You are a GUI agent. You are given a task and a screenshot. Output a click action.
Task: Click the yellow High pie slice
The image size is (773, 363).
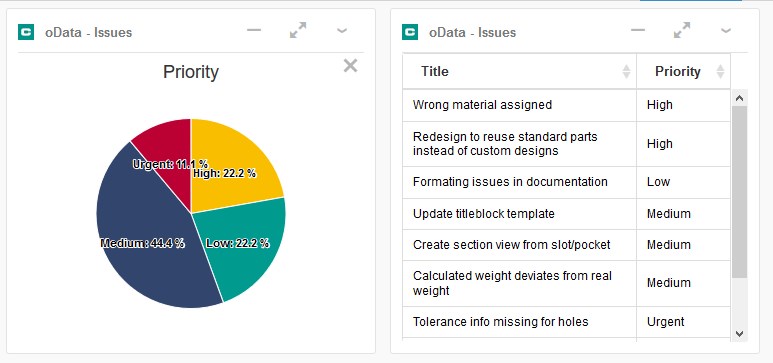[x=232, y=158]
